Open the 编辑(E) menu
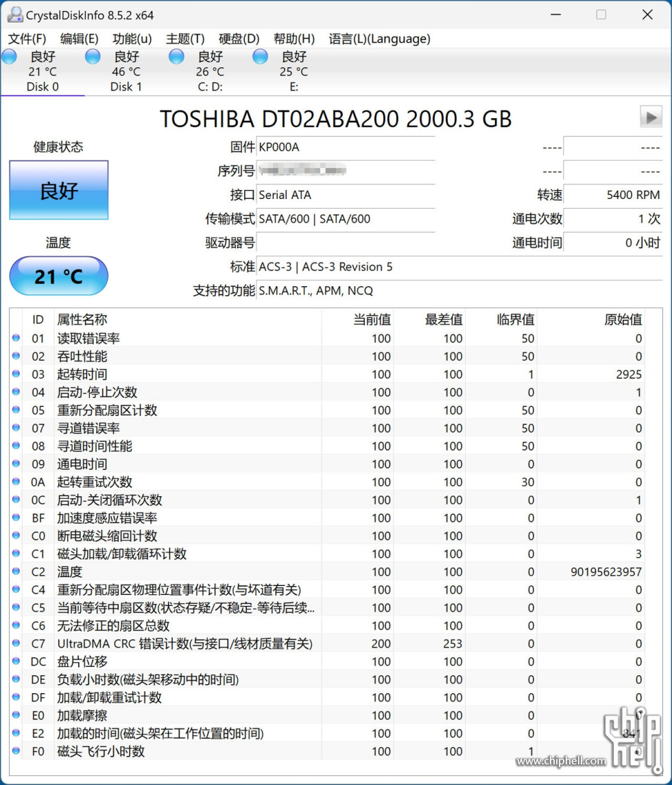Image resolution: width=672 pixels, height=785 pixels. pos(79,38)
